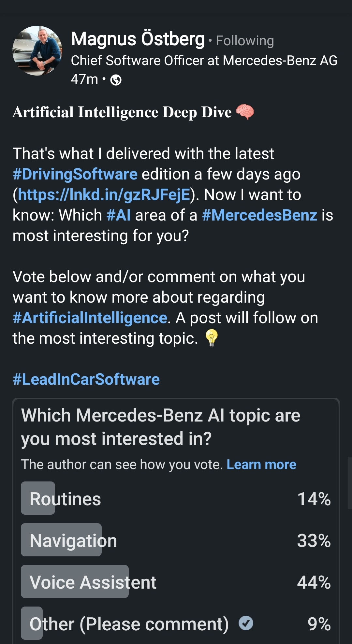
Task: Tap the author name Magnus Östberg
Action: (138, 39)
